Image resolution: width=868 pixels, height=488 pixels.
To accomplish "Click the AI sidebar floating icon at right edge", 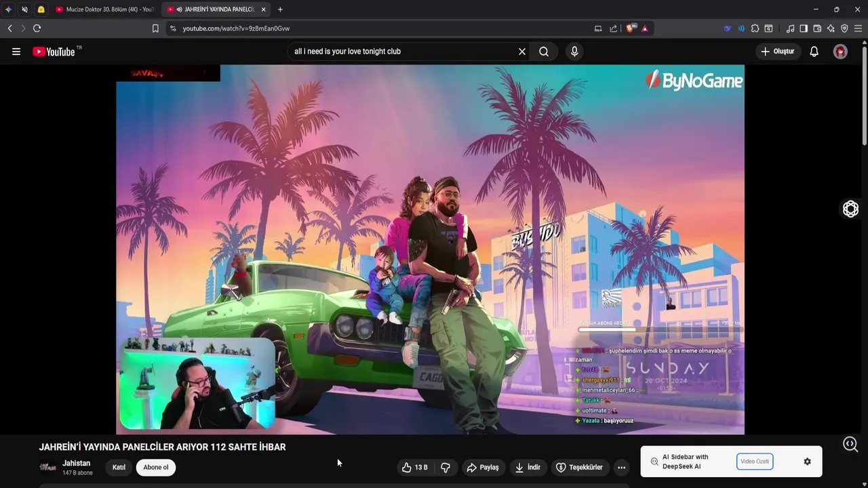I will point(851,209).
